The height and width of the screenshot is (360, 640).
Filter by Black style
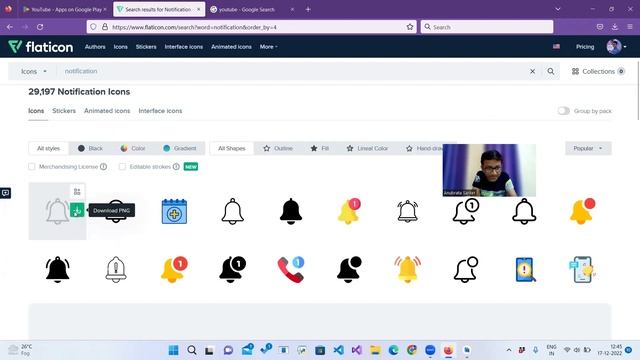click(x=90, y=148)
